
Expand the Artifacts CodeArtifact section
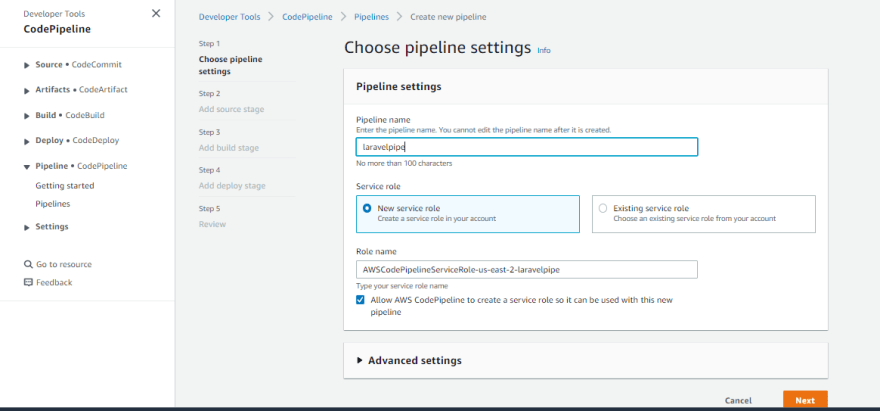(x=26, y=90)
